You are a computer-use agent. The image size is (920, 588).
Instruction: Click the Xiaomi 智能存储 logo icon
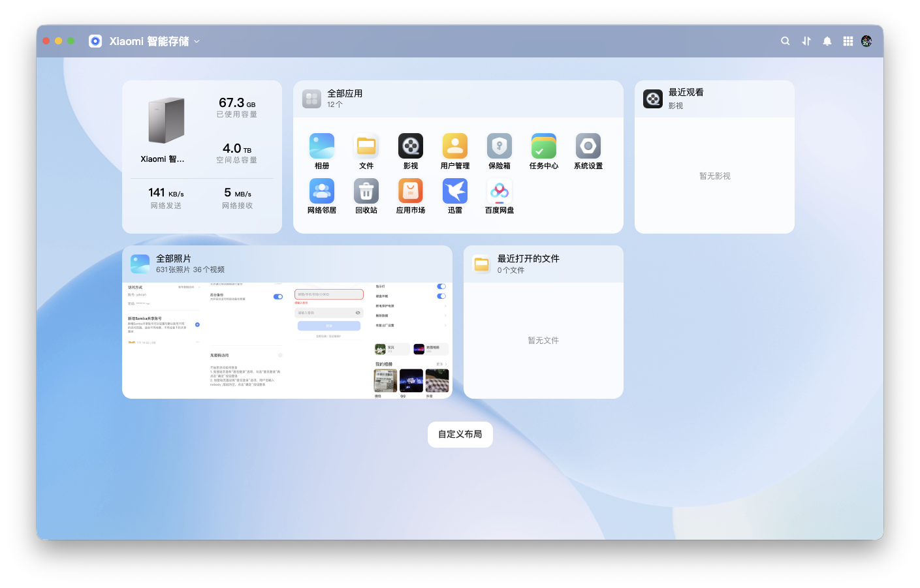[95, 41]
